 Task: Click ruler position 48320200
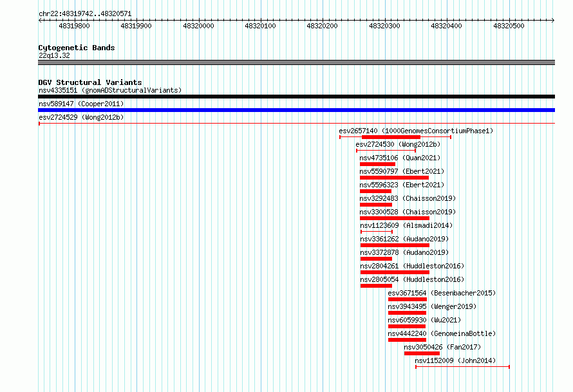pyautogui.click(x=322, y=26)
